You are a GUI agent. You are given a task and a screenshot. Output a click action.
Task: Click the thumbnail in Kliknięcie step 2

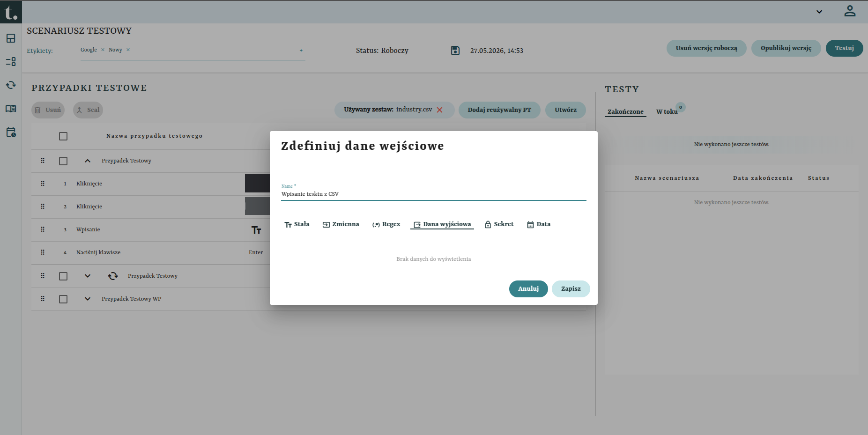(257, 206)
